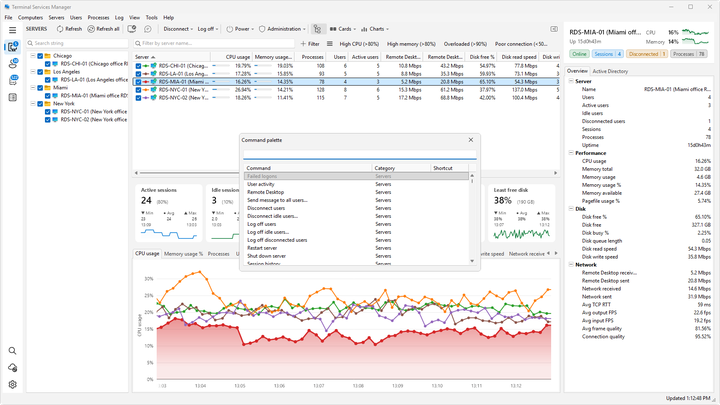This screenshot has width=720, height=405.
Task: Uncheck the Los Angeles group checkbox
Action: tap(40, 72)
